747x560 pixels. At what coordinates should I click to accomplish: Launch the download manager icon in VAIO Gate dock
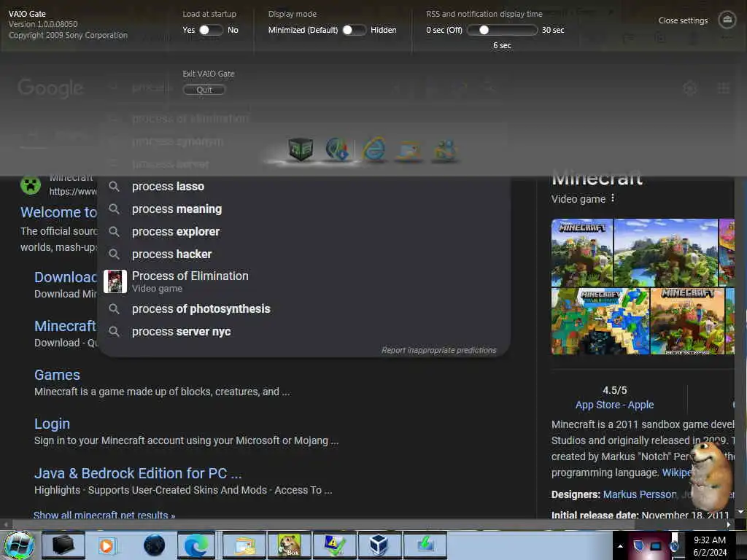(x=338, y=149)
